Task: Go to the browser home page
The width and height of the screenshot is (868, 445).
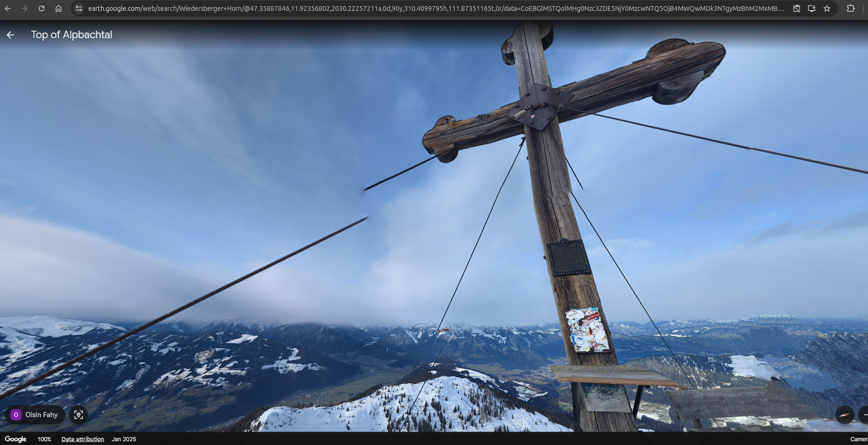Action: coord(58,8)
